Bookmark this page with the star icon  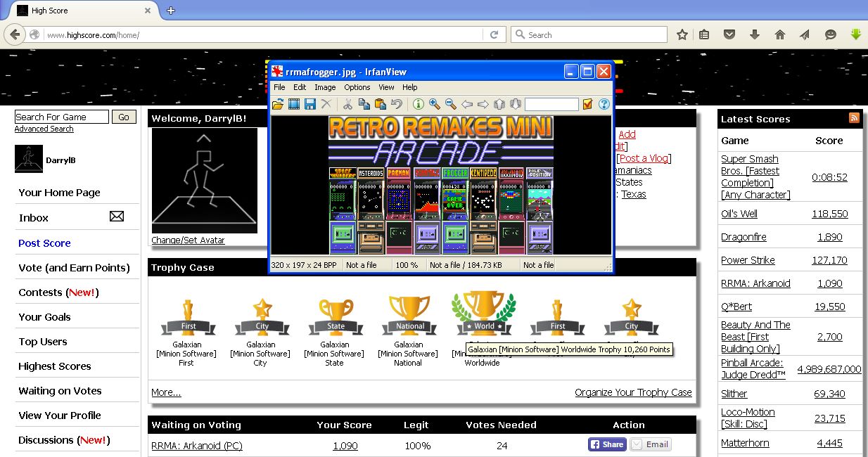coord(682,34)
